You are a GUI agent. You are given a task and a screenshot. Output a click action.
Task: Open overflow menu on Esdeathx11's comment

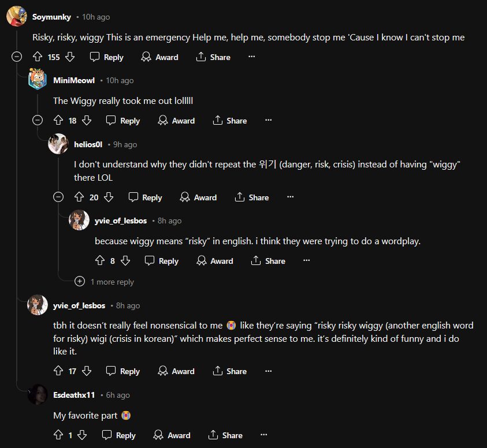(x=264, y=435)
